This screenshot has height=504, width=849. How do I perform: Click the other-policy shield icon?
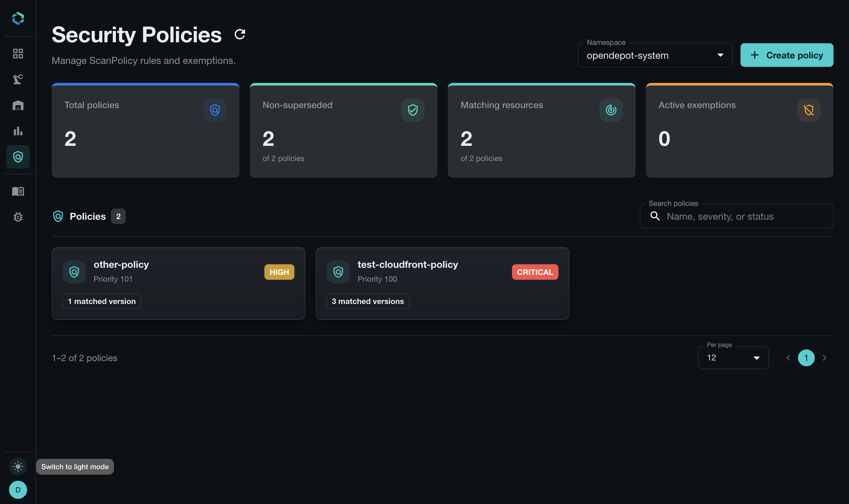coord(74,272)
